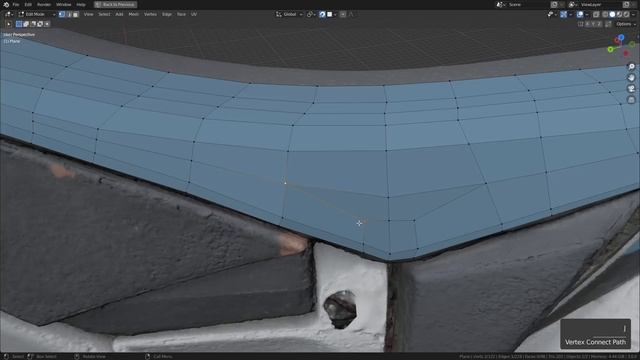
Task: Toggle X-ray view
Action: [x=596, y=14]
